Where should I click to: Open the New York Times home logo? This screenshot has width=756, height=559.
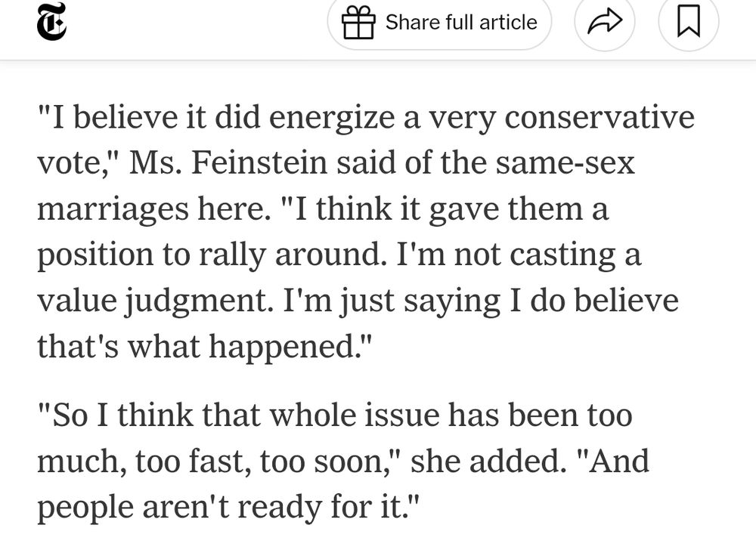pos(51,22)
